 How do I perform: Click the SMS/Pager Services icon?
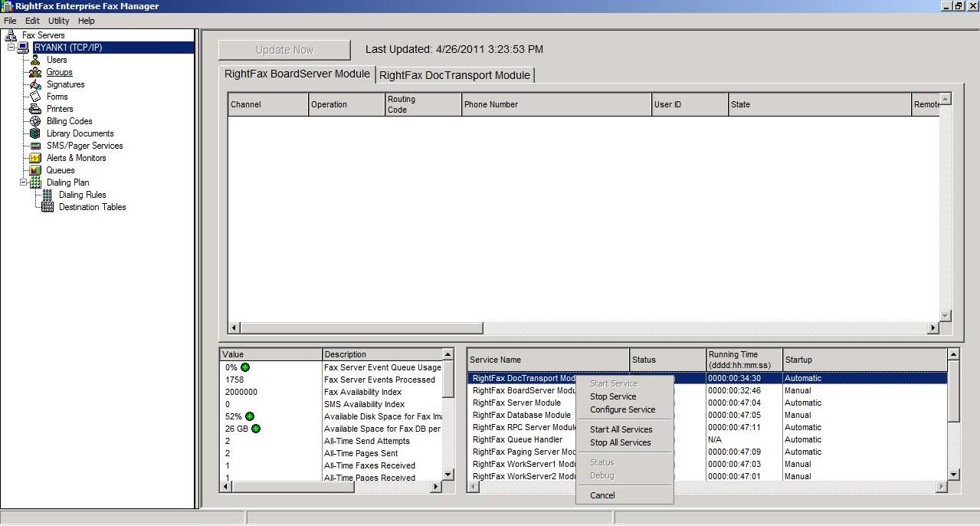tap(35, 146)
